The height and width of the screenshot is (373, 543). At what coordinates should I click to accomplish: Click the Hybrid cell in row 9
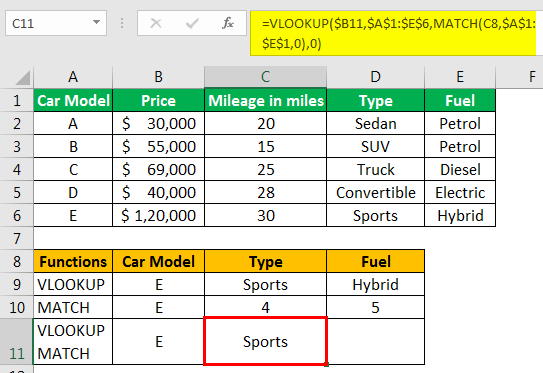pyautogui.click(x=376, y=284)
